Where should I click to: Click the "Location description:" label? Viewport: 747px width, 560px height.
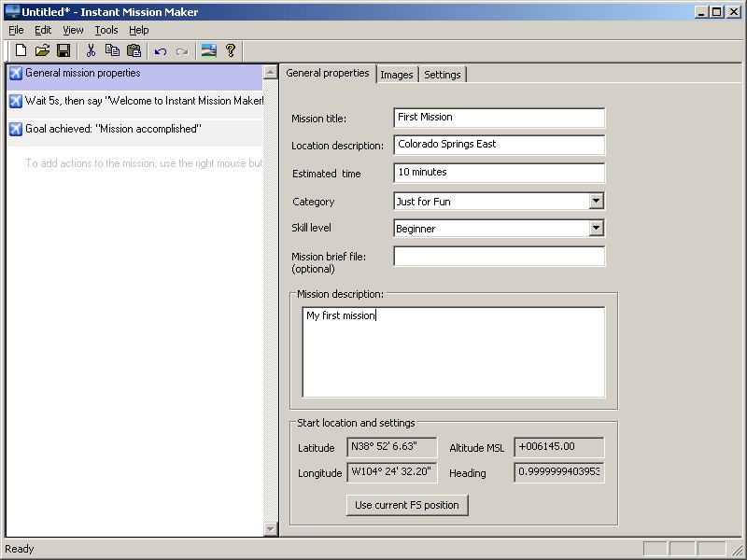[x=337, y=146]
